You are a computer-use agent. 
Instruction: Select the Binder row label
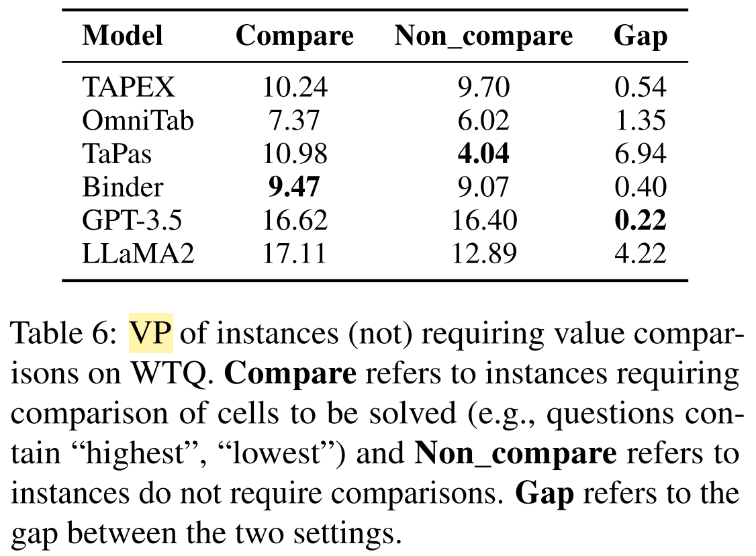click(123, 187)
